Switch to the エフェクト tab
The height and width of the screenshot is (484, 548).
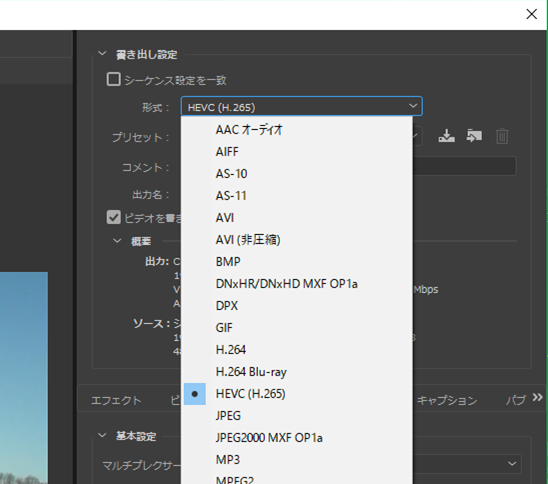coord(116,400)
